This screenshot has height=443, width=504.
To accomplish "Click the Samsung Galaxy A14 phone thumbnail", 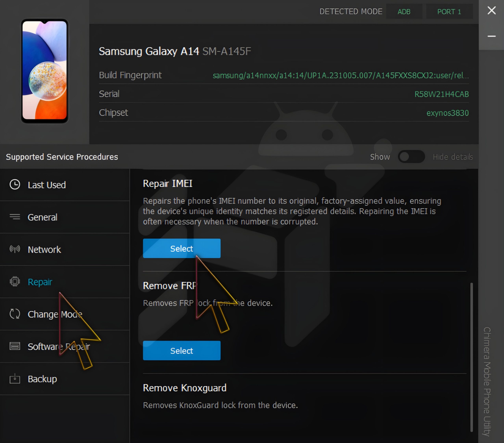I will click(x=45, y=71).
